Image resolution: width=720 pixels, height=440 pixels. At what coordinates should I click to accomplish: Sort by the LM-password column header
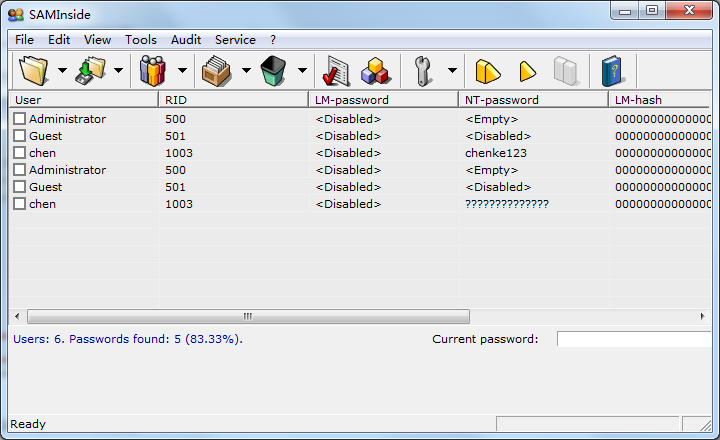tap(383, 100)
